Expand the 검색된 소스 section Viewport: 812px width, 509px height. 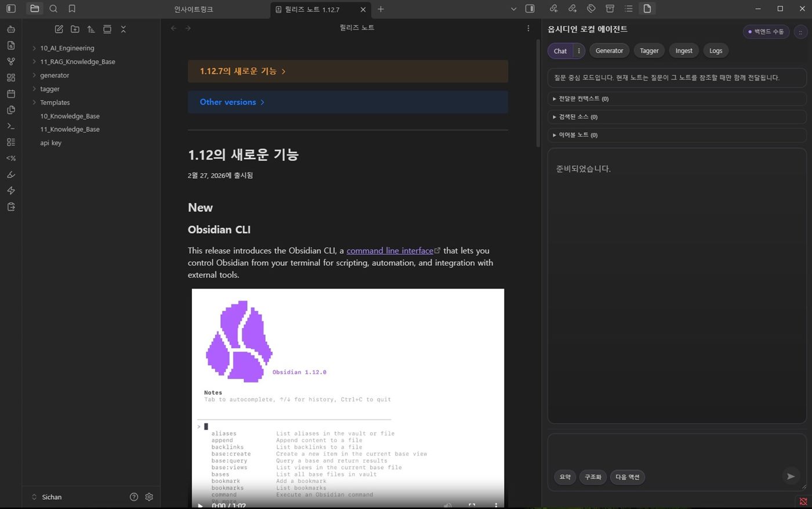(577, 117)
